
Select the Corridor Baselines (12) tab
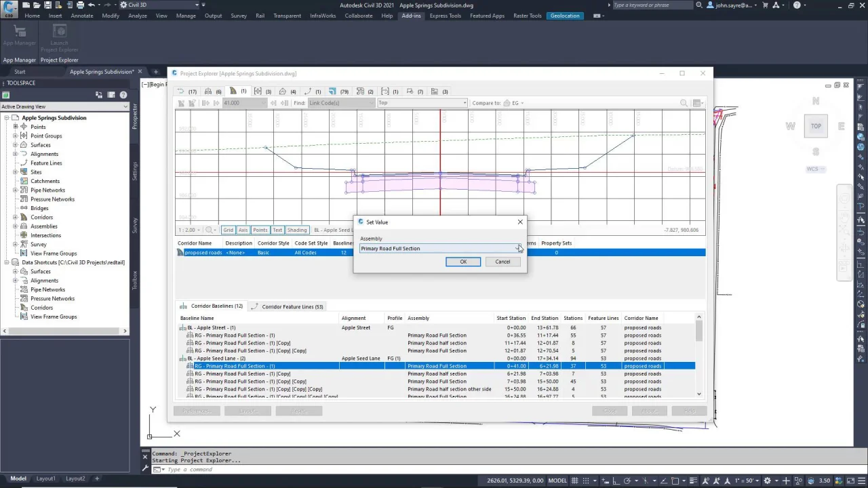(212, 306)
